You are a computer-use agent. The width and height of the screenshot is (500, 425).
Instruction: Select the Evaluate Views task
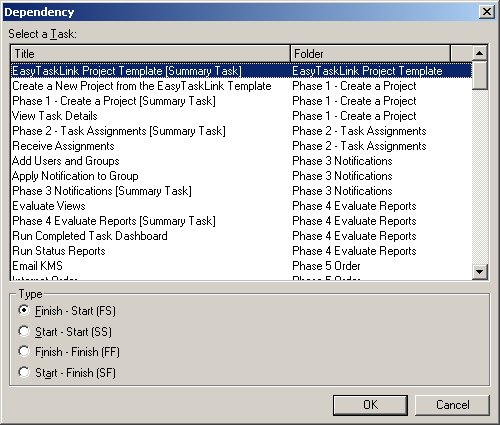[242, 206]
